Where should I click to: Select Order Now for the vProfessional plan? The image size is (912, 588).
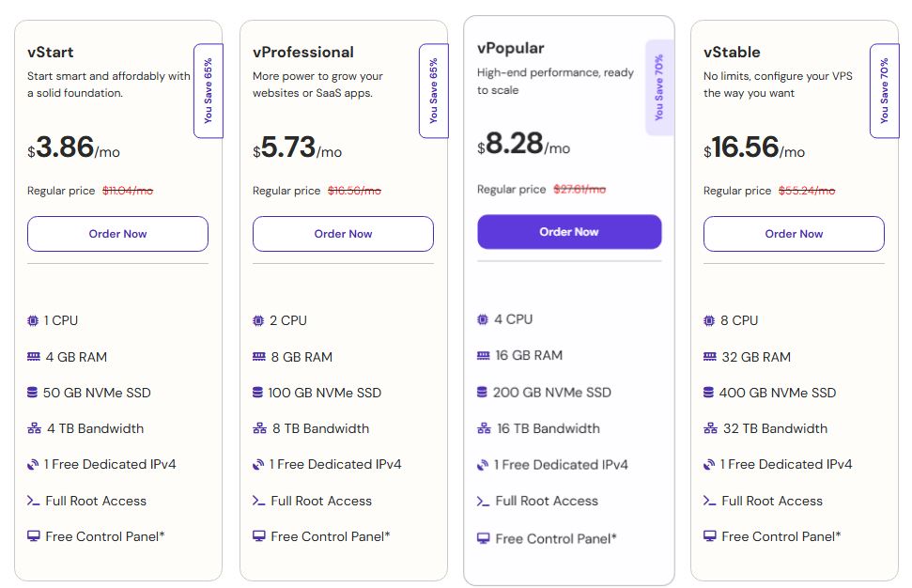(342, 233)
